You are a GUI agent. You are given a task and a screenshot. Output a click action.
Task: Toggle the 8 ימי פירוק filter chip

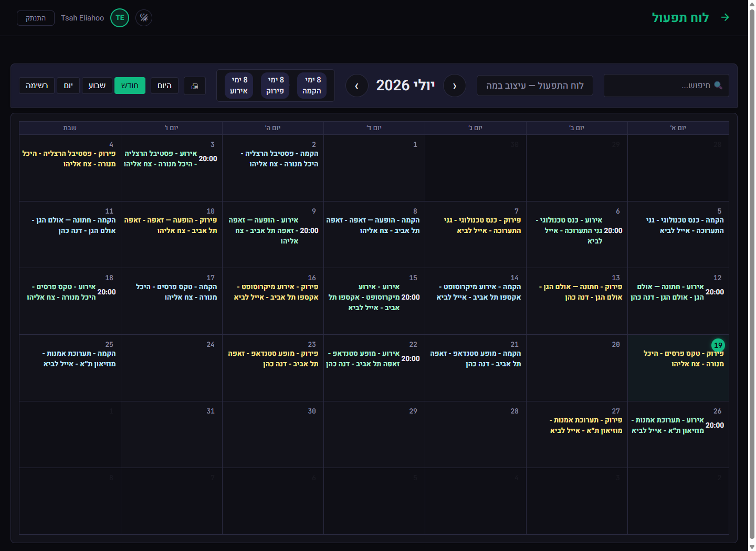tap(275, 86)
